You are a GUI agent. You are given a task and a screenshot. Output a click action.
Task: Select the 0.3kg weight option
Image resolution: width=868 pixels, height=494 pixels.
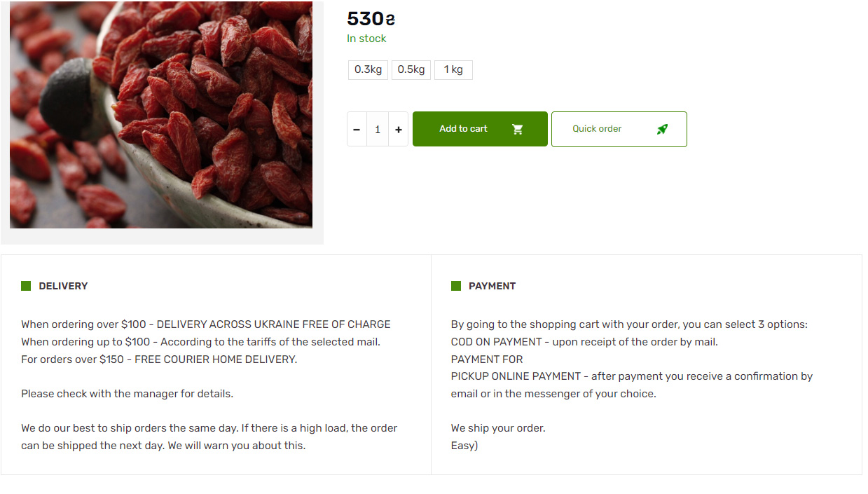tap(368, 70)
